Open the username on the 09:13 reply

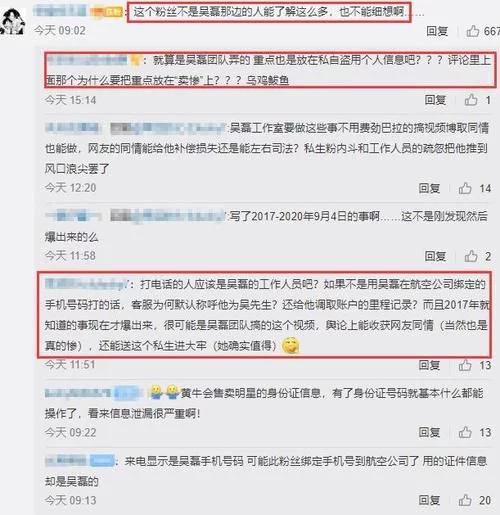point(80,461)
